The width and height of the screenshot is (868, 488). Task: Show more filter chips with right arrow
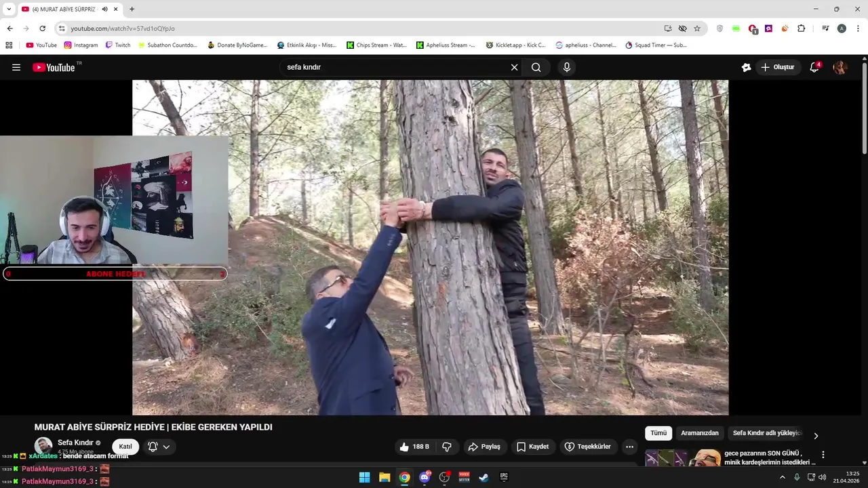pyautogui.click(x=816, y=436)
